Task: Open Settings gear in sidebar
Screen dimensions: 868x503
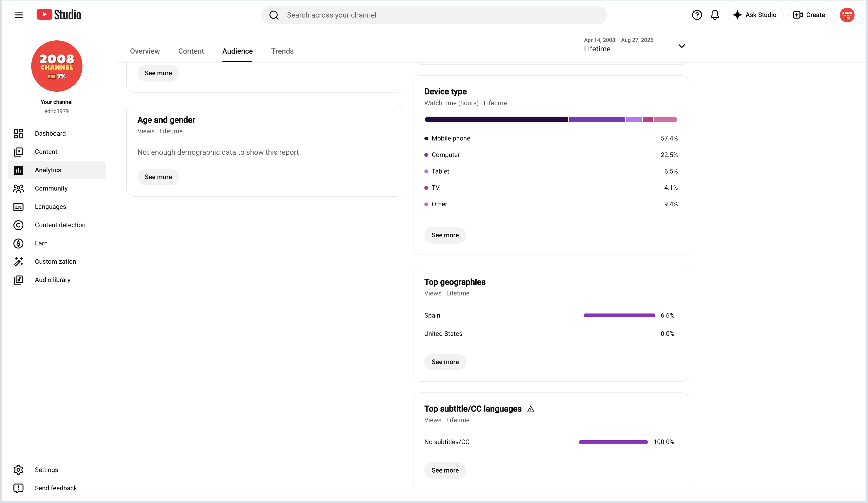Action: pyautogui.click(x=18, y=470)
